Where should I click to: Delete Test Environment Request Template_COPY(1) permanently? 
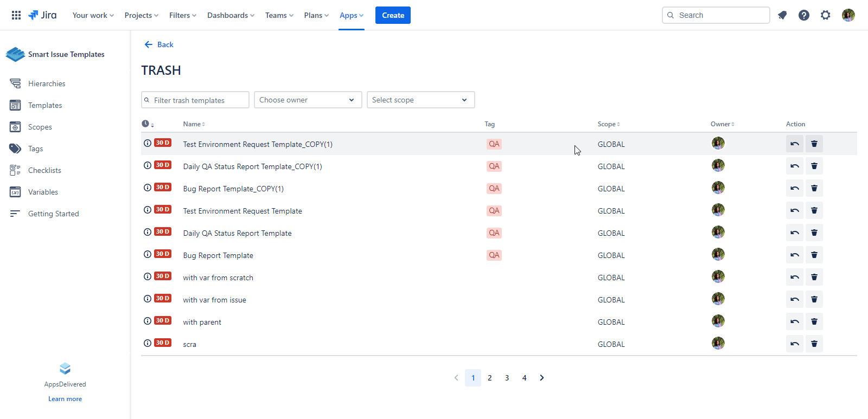click(814, 144)
